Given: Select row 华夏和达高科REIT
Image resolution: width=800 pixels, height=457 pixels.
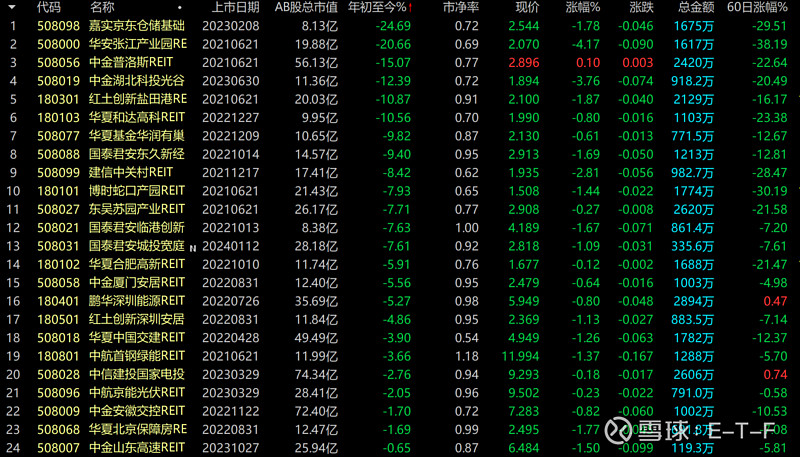Looking at the screenshot, I should (400, 117).
